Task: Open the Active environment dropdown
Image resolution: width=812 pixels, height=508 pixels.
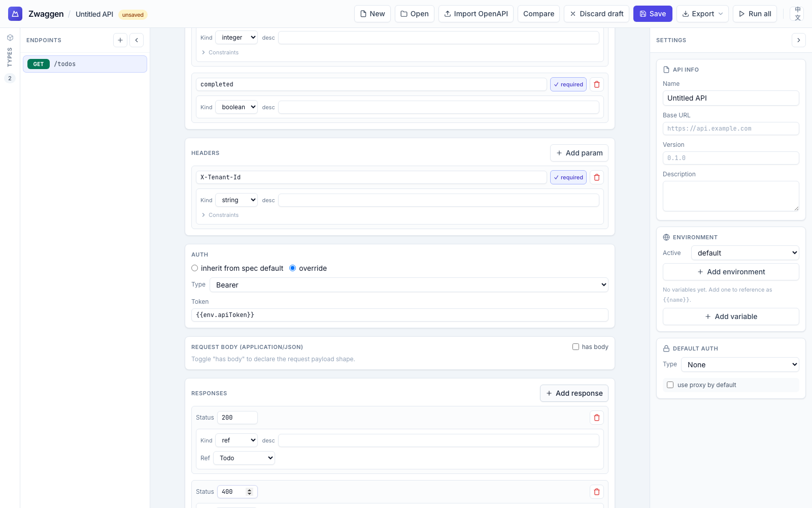Action: coord(745,252)
